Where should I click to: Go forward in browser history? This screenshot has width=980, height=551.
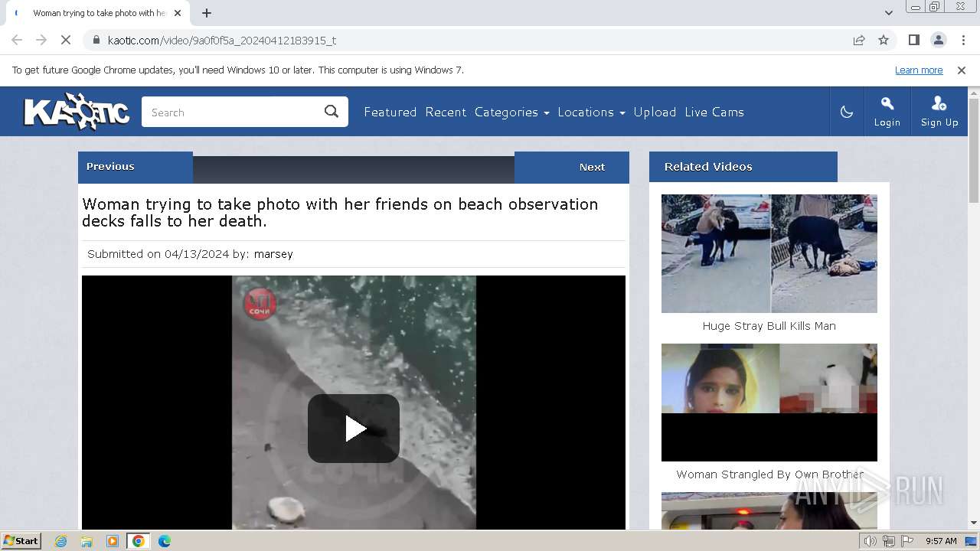coord(41,40)
